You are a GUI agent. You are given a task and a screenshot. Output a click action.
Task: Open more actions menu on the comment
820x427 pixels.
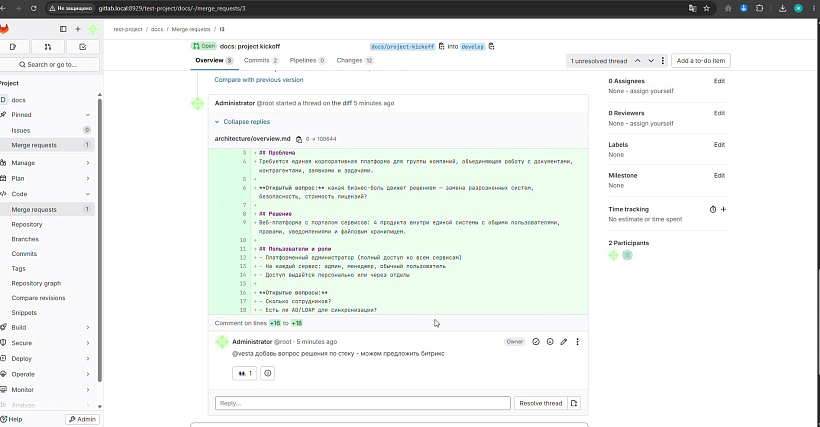tap(577, 342)
